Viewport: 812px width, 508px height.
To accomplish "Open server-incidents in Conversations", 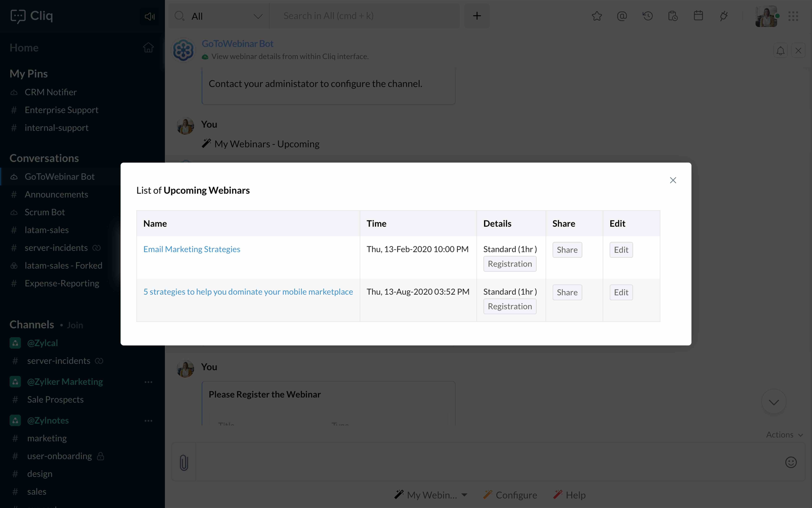I will pos(56,248).
